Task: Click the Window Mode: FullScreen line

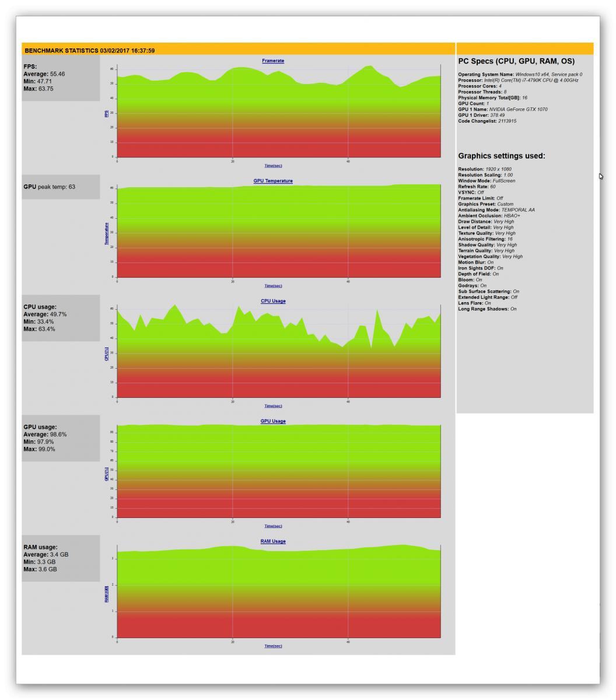Action: [487, 181]
